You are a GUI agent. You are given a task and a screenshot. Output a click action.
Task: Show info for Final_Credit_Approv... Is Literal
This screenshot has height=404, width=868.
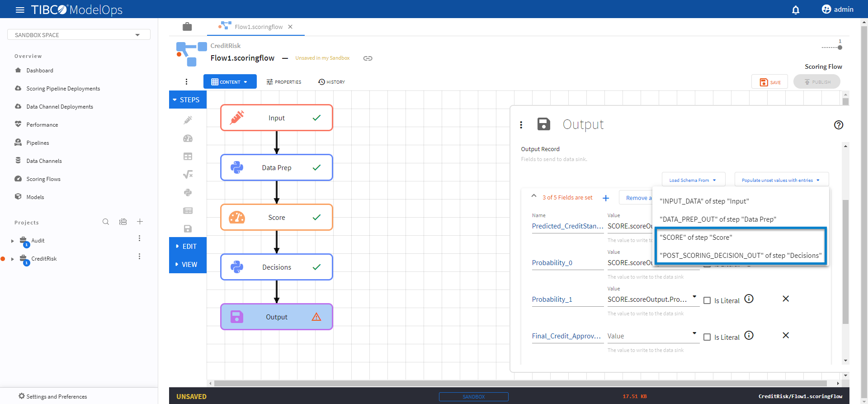pyautogui.click(x=749, y=335)
